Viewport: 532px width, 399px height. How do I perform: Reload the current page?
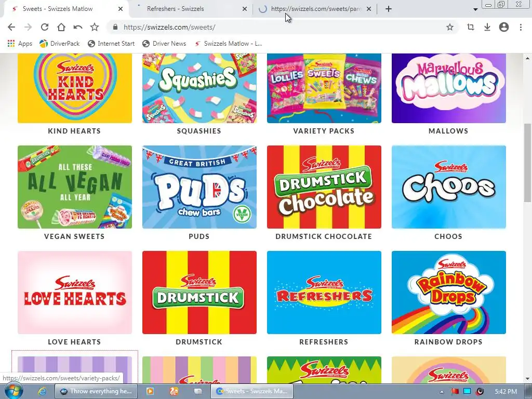click(45, 27)
